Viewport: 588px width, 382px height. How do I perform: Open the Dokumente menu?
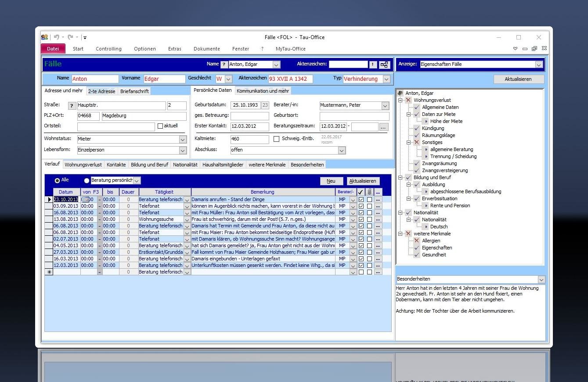[207, 49]
